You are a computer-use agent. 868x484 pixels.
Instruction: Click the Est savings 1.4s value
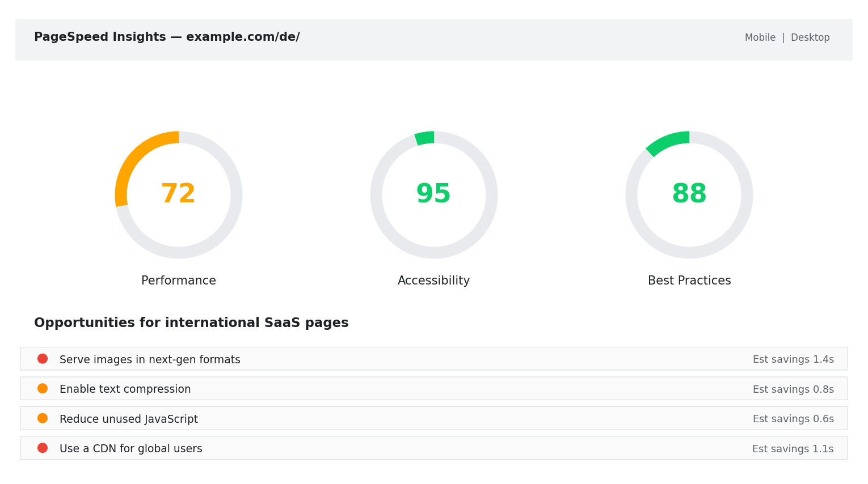pyautogui.click(x=793, y=359)
